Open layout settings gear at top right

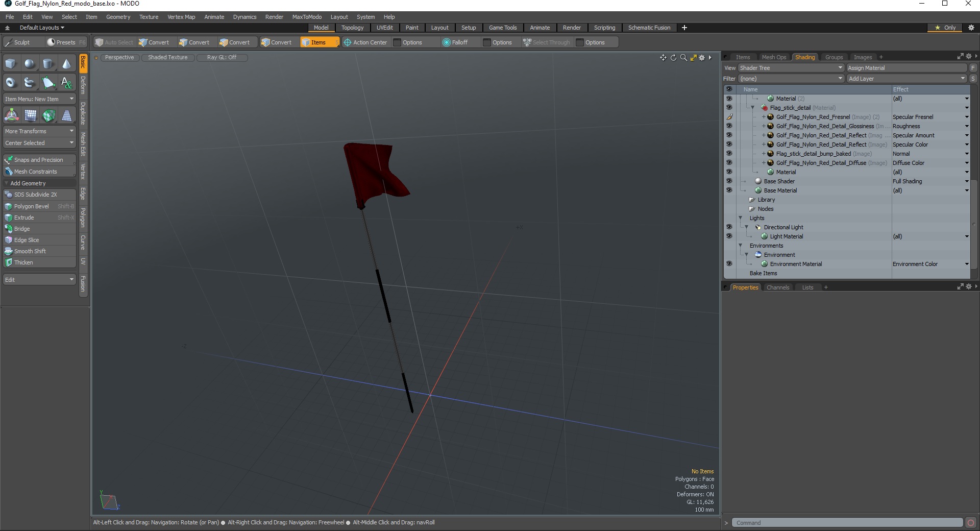tap(971, 28)
